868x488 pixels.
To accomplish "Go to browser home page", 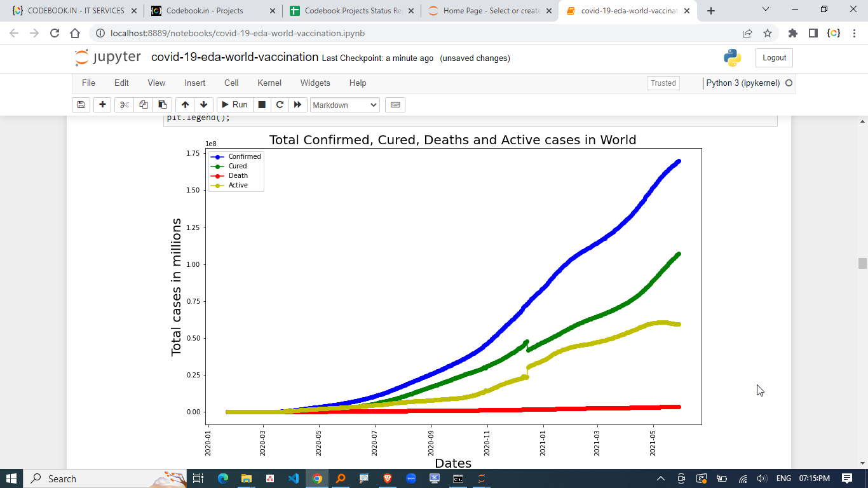I will (75, 33).
